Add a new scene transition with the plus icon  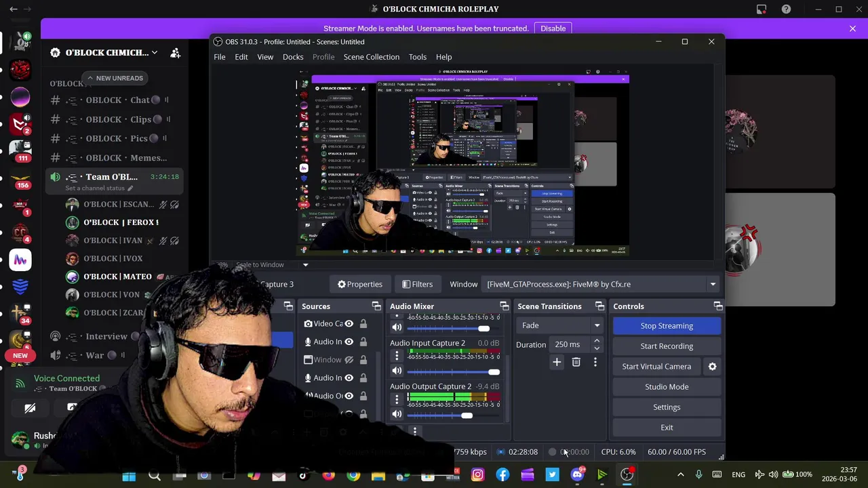click(x=557, y=363)
